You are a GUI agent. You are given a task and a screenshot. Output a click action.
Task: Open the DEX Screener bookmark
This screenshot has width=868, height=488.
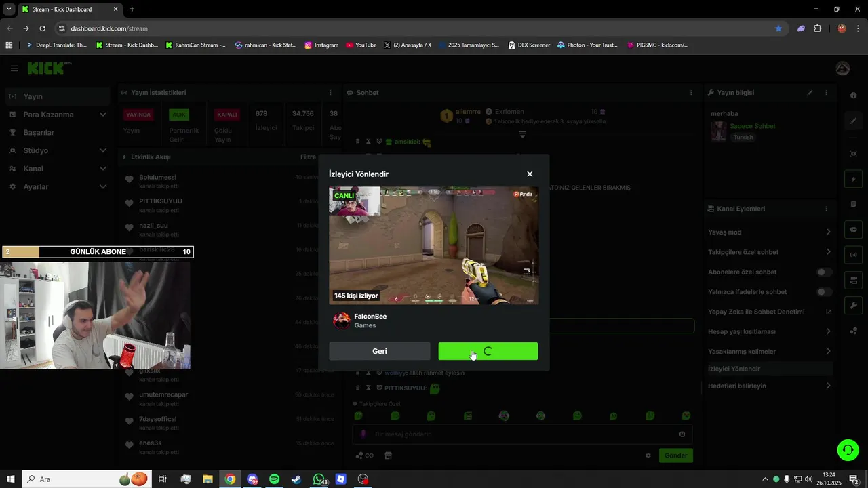click(x=529, y=45)
